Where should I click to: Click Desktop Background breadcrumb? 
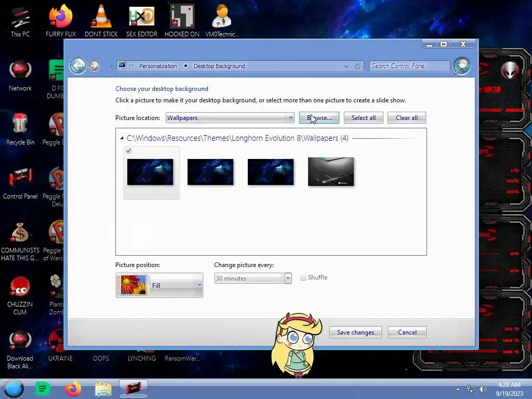coord(219,66)
